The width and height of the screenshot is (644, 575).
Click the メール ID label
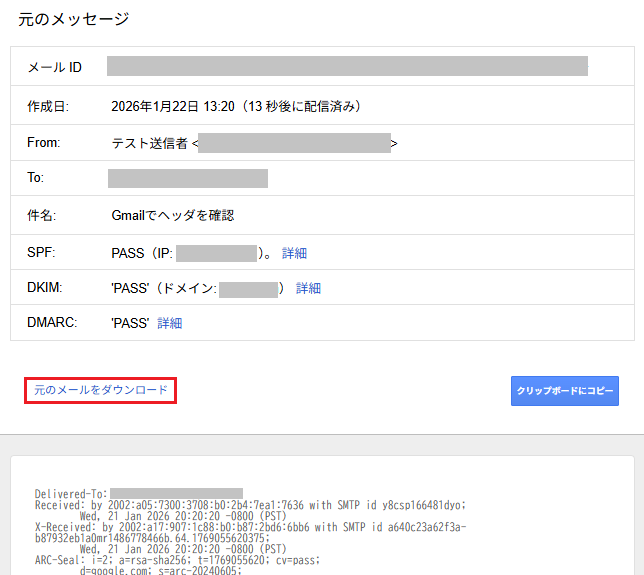click(x=55, y=67)
